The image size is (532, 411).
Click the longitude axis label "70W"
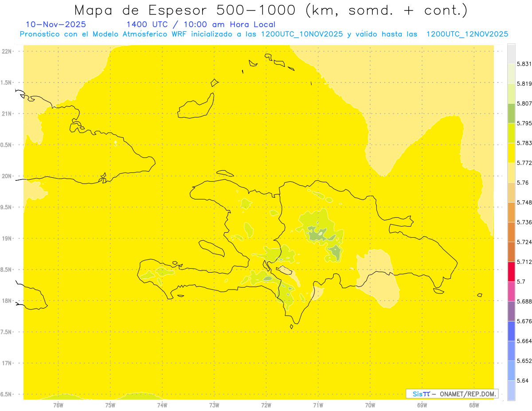click(x=370, y=405)
